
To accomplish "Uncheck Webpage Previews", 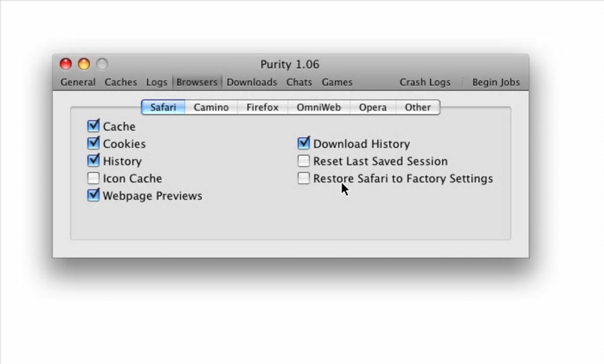I will point(93,195).
